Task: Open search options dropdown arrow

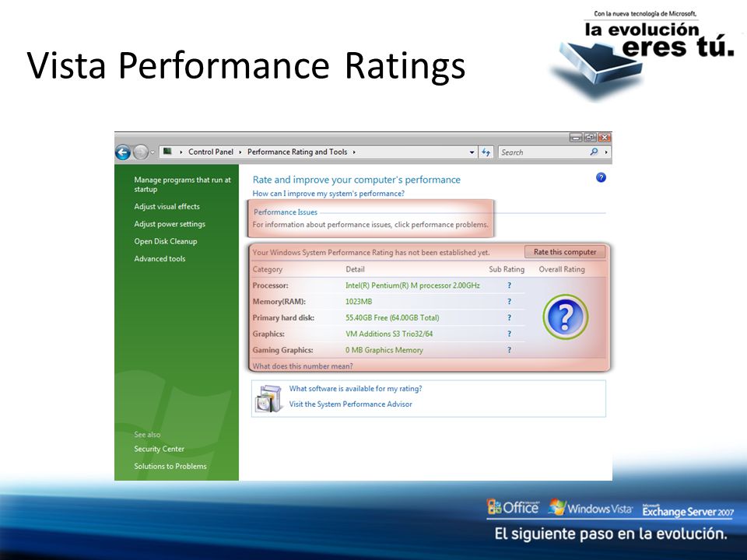Action: coord(606,152)
